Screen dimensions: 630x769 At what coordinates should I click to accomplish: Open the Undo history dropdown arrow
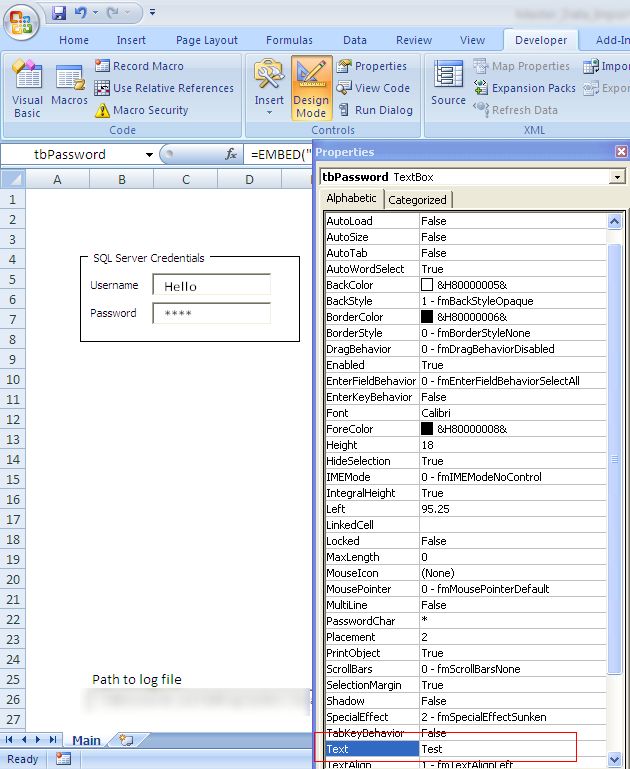[x=95, y=13]
